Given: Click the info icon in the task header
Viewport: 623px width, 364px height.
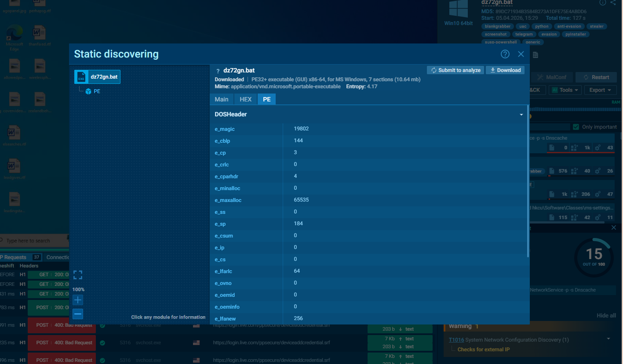Looking at the screenshot, I should click(x=603, y=3).
